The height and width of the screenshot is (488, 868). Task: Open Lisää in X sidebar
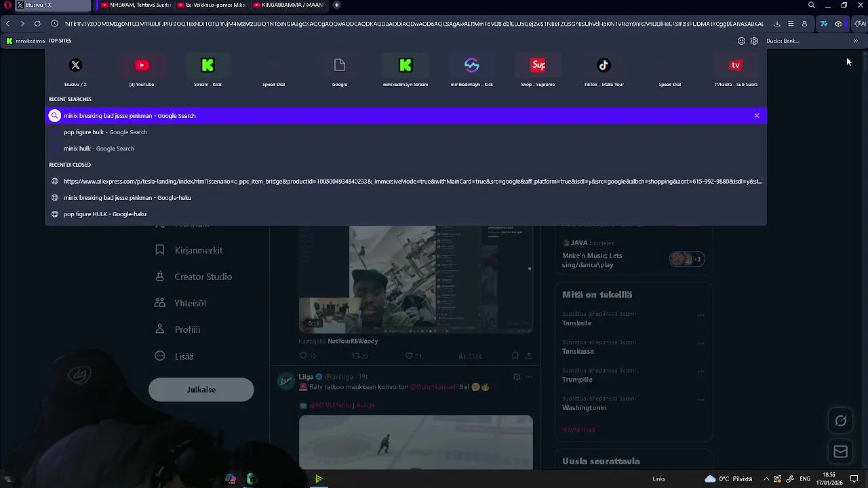pos(174,356)
